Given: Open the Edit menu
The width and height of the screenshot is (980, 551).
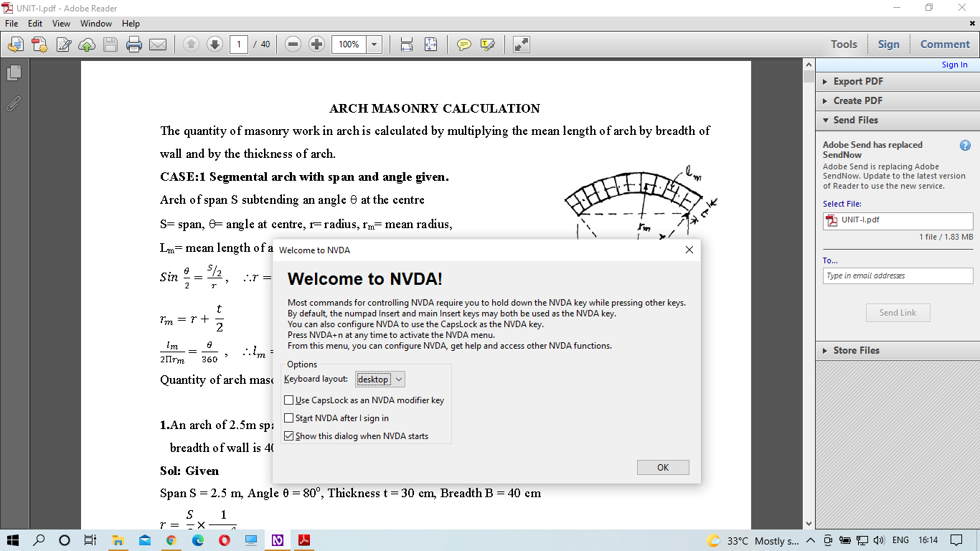Looking at the screenshot, I should (x=35, y=24).
